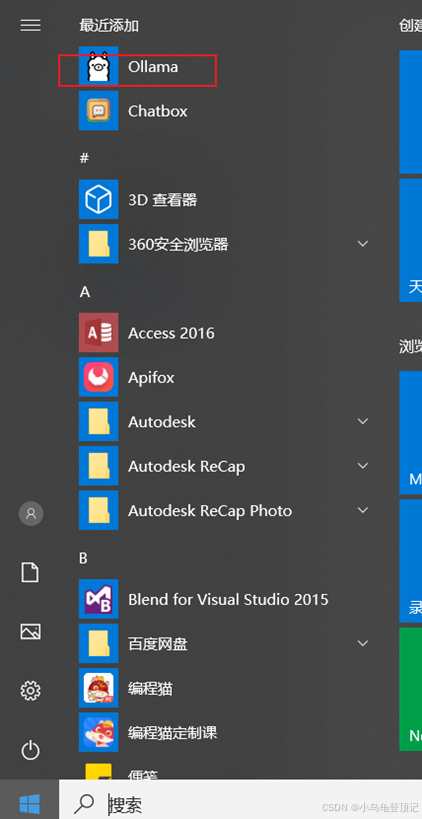Screen dimensions: 422x819
Task: Click the Autodesk ReCap folder icon
Action: [98, 466]
